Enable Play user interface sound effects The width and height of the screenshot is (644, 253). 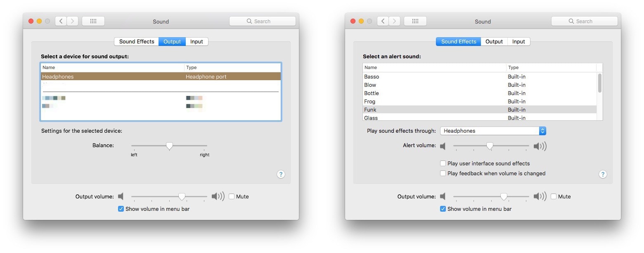[443, 163]
